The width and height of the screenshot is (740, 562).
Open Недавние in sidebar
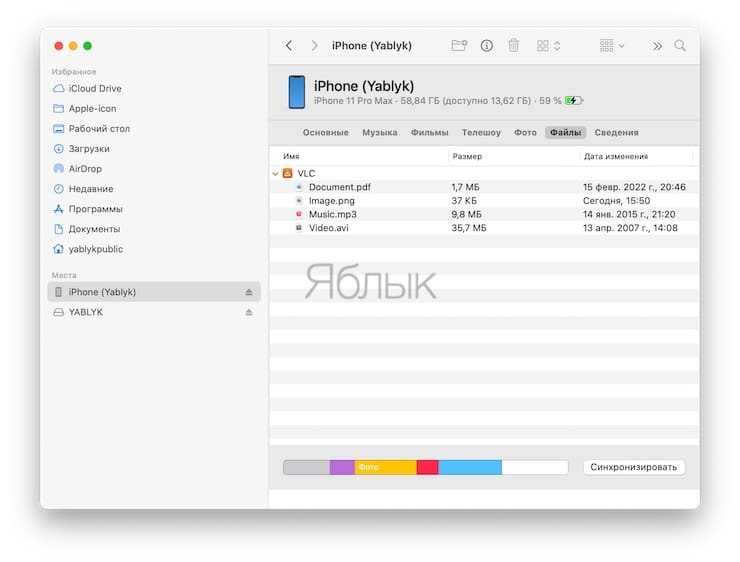tap(83, 189)
